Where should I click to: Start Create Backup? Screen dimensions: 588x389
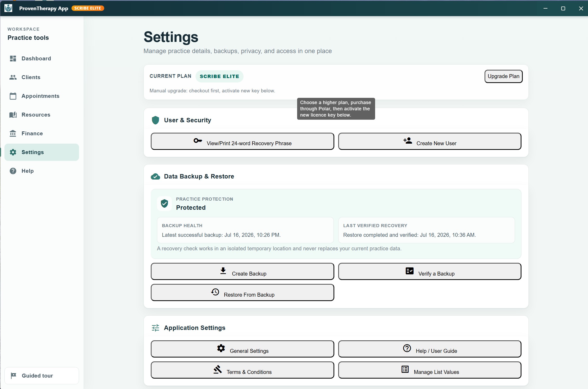(242, 271)
